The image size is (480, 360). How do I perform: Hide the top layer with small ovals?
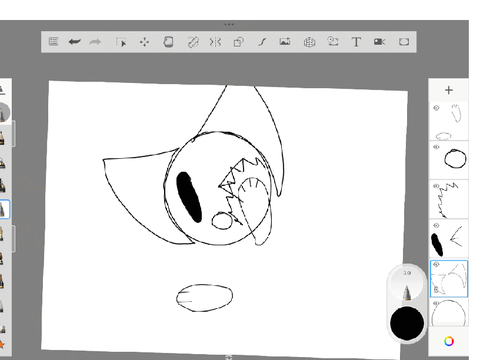coord(436,108)
